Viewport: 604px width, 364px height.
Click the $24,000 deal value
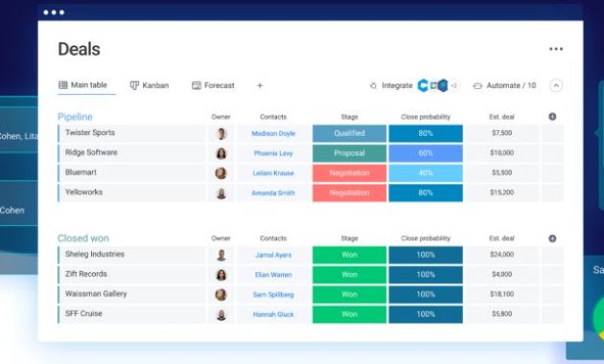pyautogui.click(x=502, y=255)
